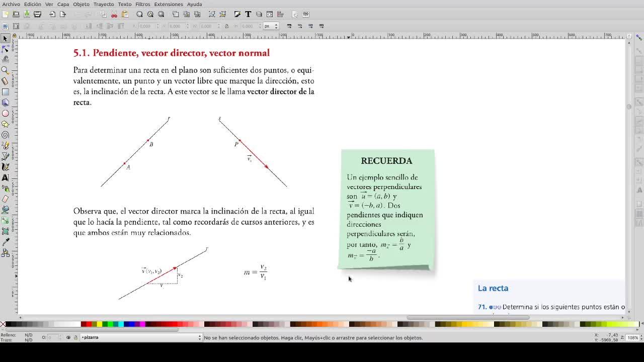
Task: Select the Calligraphy tool
Action: tap(6, 167)
